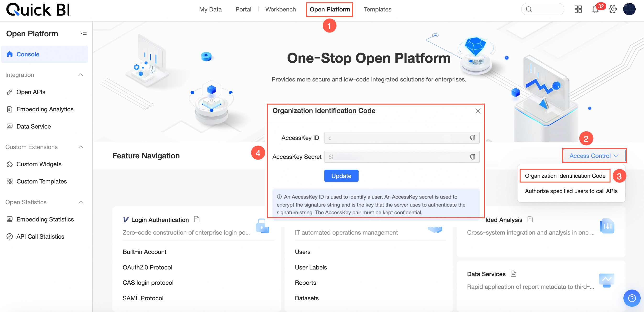
Task: Click the top search box
Action: click(x=543, y=10)
